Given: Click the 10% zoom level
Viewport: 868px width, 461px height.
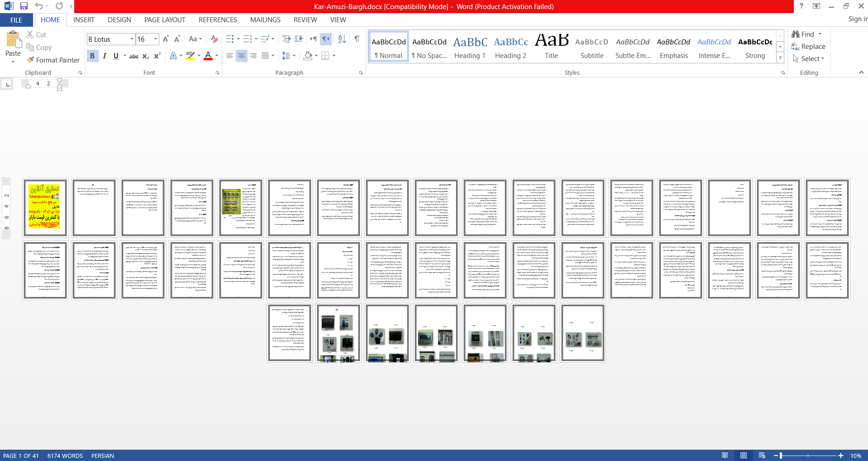Looking at the screenshot, I should pos(855,456).
